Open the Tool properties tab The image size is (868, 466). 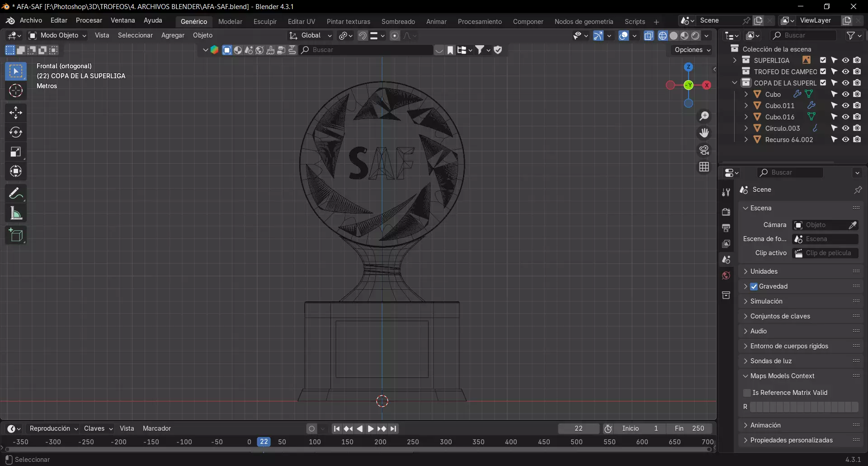[x=726, y=193]
